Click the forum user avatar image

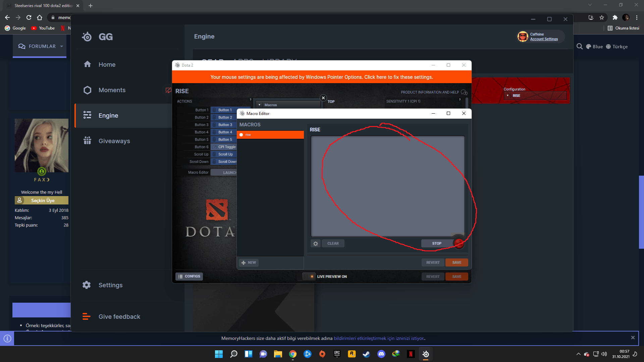(x=42, y=145)
